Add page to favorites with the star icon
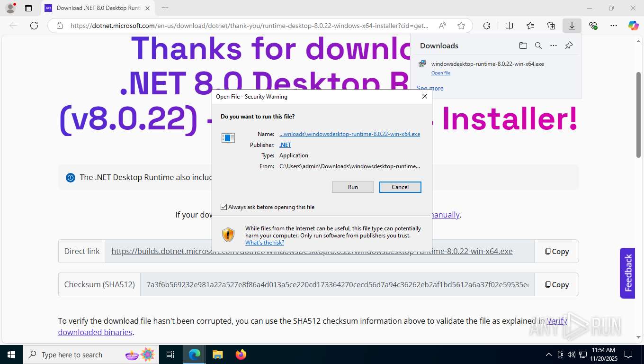The image size is (644, 364). [461, 26]
